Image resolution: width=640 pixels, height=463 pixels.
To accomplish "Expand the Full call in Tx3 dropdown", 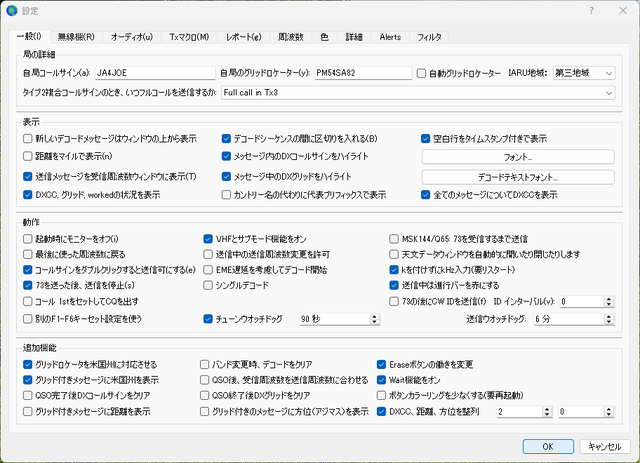I will coord(418,93).
